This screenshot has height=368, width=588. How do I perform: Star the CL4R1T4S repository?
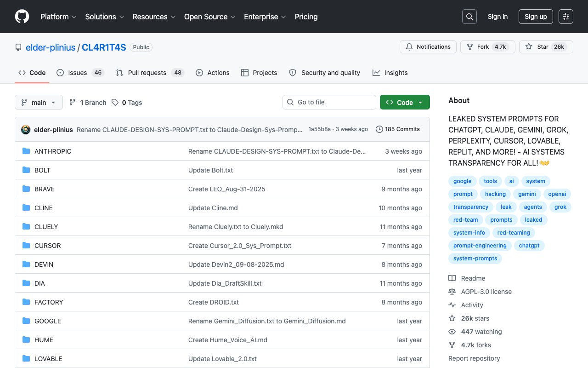click(x=546, y=47)
